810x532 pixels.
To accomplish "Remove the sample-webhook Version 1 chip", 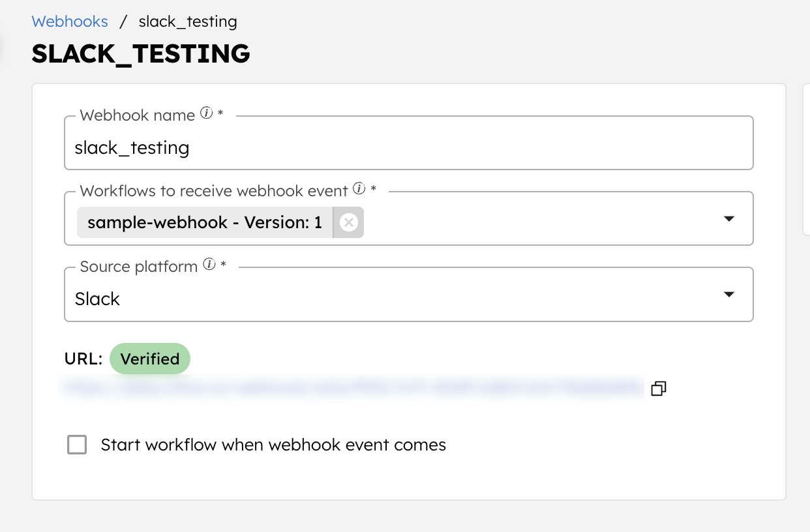I will (x=348, y=222).
